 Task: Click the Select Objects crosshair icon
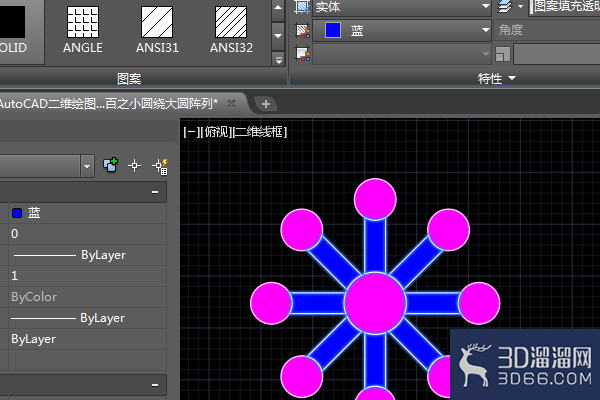pos(134,166)
